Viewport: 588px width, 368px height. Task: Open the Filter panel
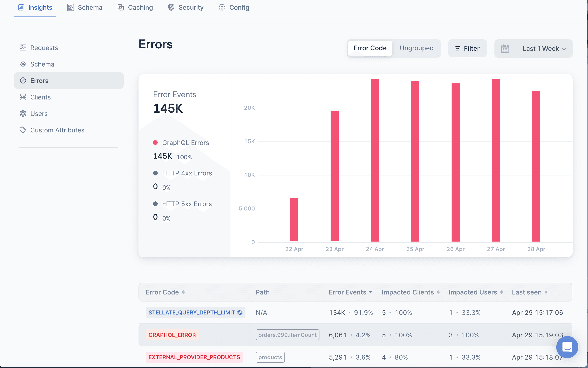point(467,48)
